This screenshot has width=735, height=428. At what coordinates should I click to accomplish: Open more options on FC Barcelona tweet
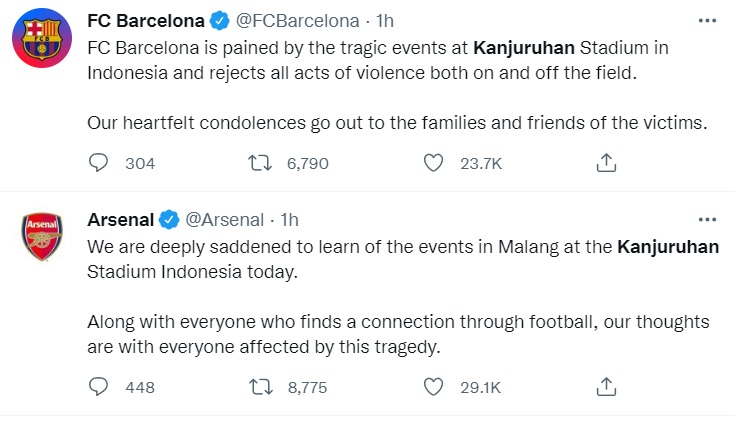tap(707, 21)
